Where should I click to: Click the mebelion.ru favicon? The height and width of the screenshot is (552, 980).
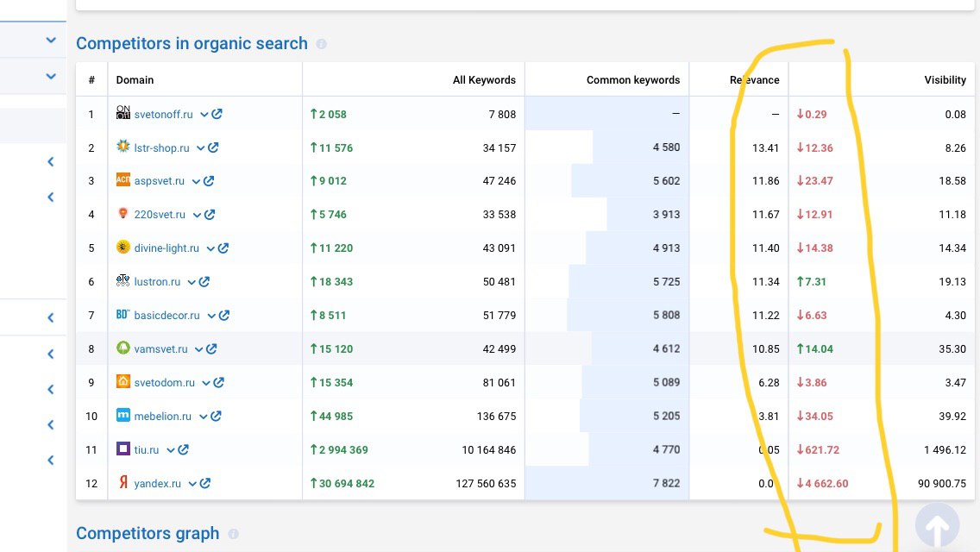(x=123, y=415)
